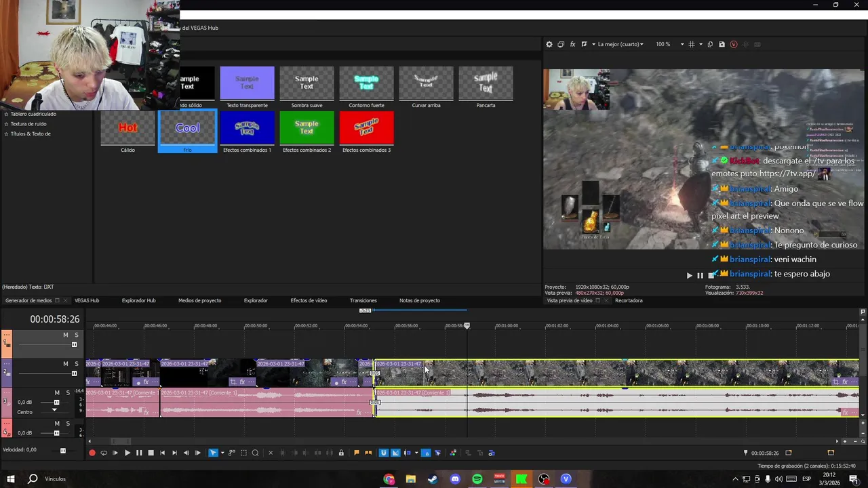This screenshot has width=868, height=488.
Task: Open the Recortadora tab
Action: point(629,300)
